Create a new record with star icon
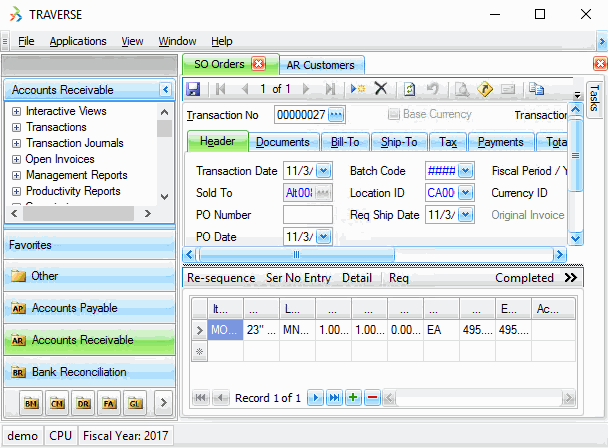 tap(358, 89)
